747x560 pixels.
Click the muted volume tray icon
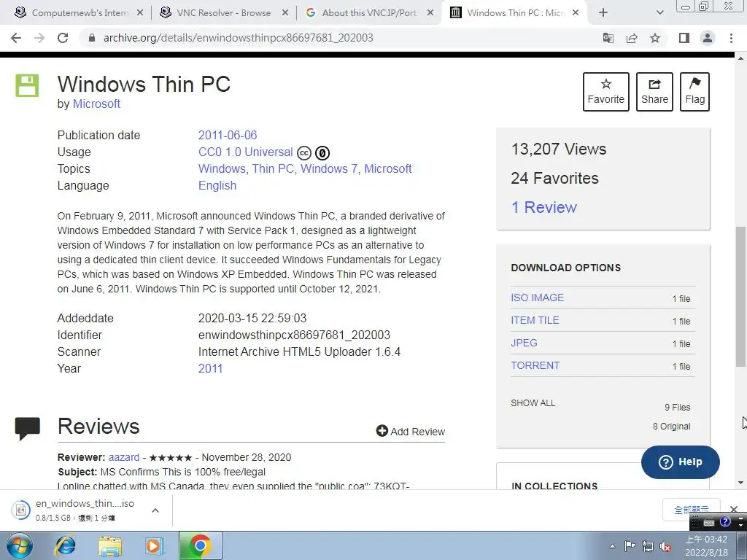665,547
